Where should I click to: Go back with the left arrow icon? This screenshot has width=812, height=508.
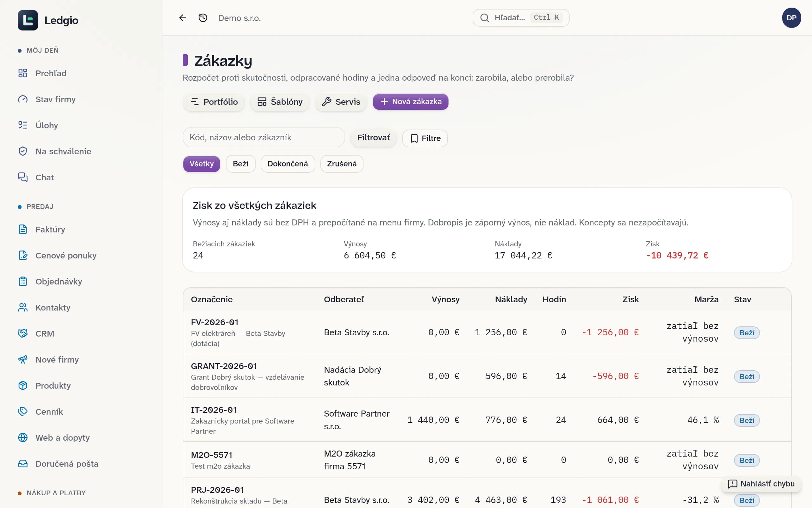182,18
